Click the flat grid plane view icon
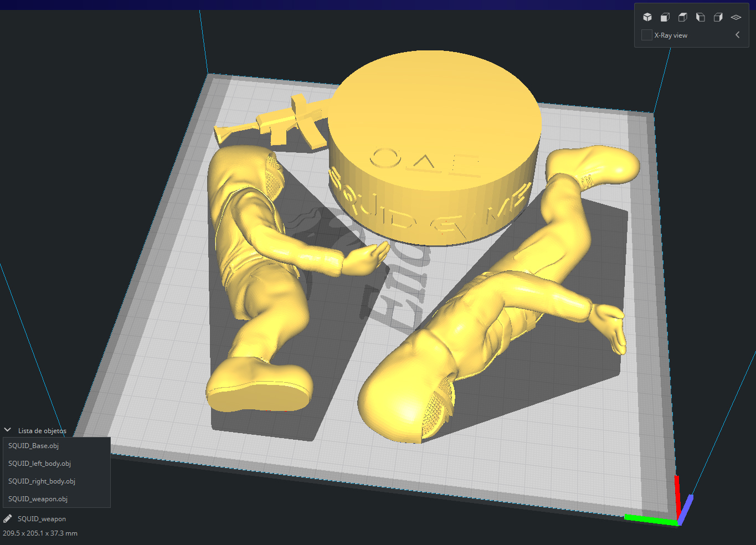756x545 pixels. (x=736, y=17)
